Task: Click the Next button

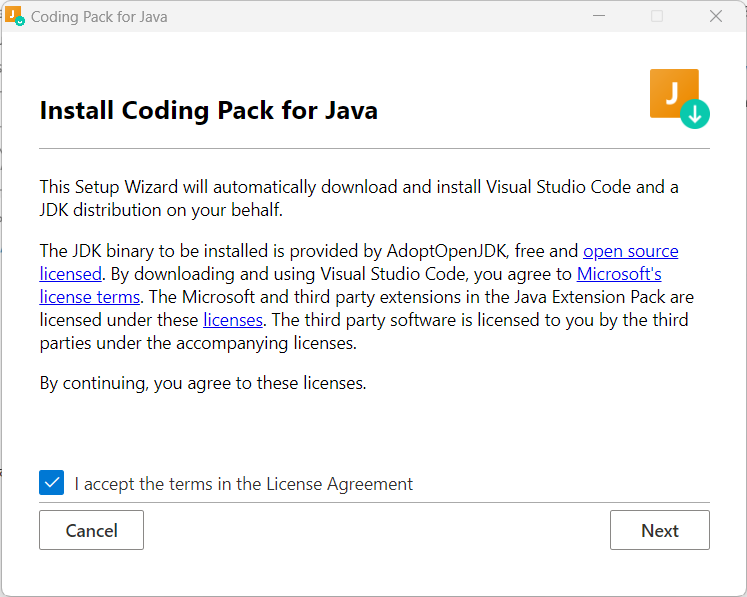Action: [x=659, y=530]
